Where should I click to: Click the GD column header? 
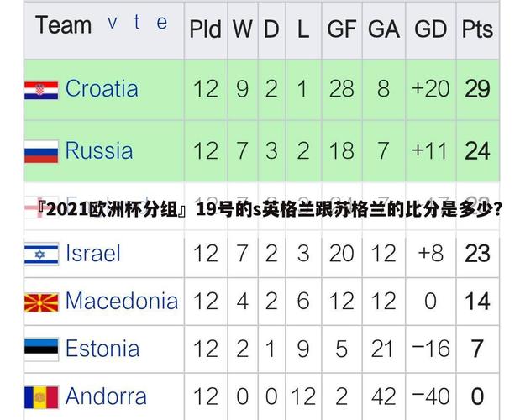(x=430, y=30)
